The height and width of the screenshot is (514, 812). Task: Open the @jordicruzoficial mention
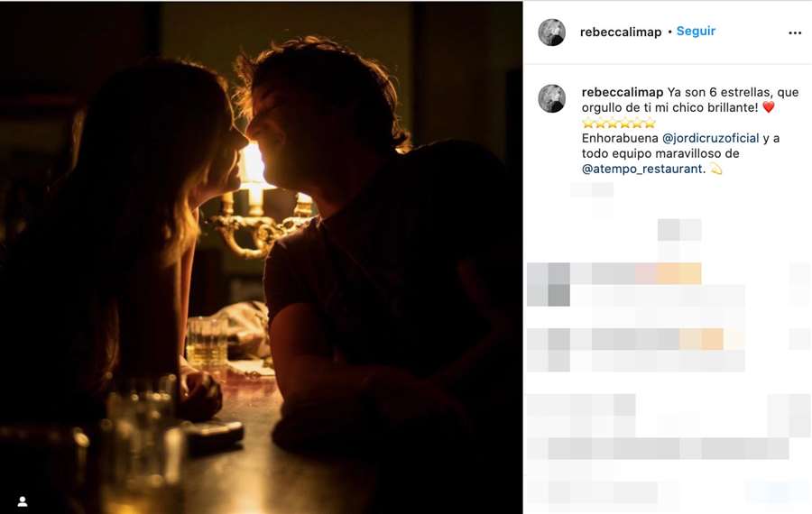pos(711,138)
